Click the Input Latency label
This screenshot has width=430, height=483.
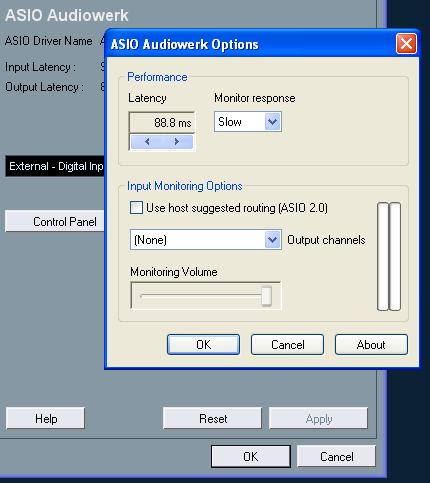[40, 67]
